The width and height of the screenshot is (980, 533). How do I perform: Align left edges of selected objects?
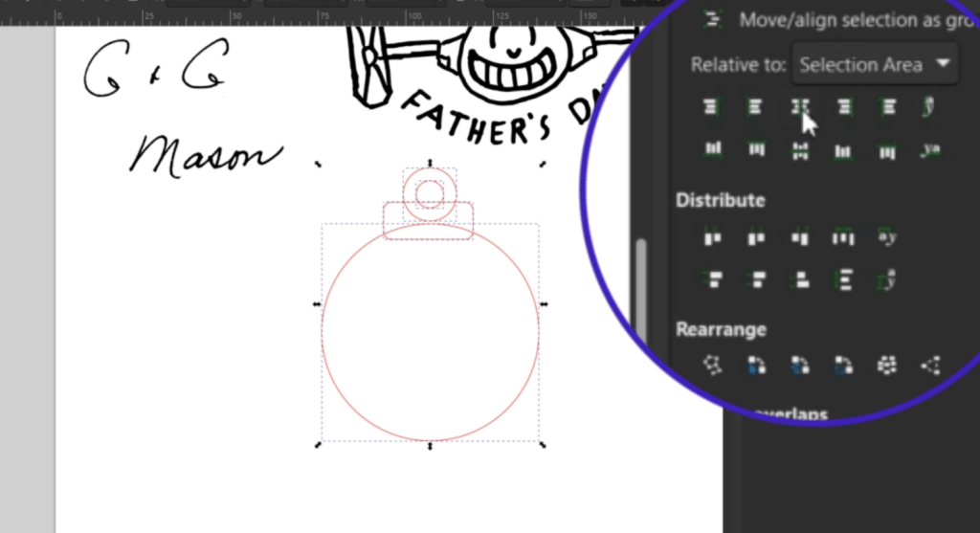pyautogui.click(x=755, y=107)
